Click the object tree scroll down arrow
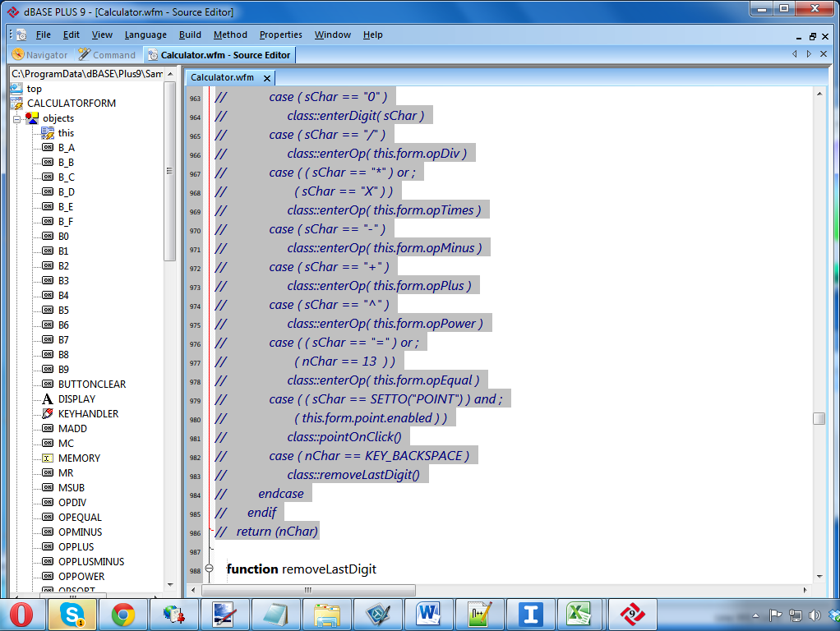Image resolution: width=840 pixels, height=631 pixels. coord(170,585)
